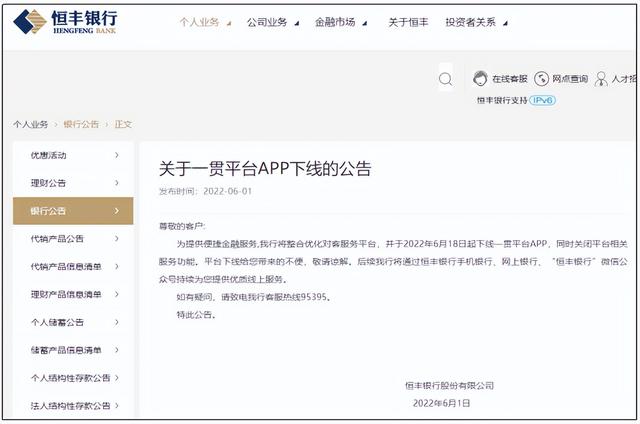640x424 pixels.
Task: Open 关于恒丰 navigation item
Action: [x=408, y=22]
